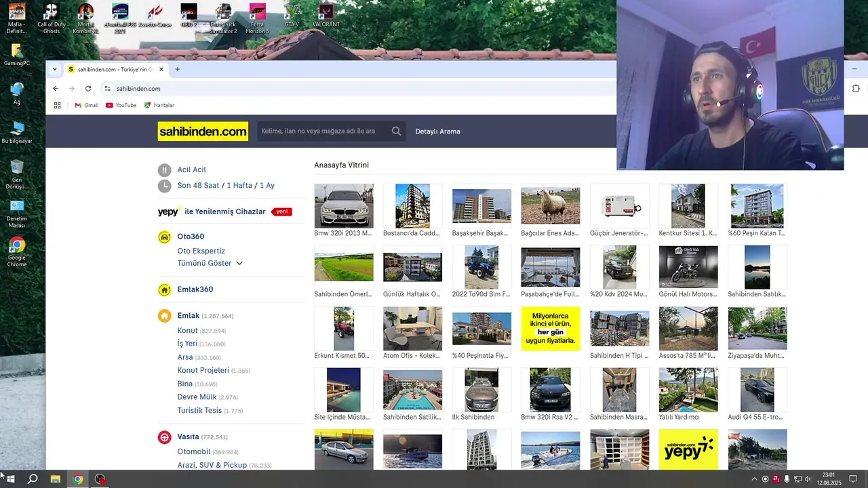Filter listings by 1 Hafta
Viewport: 868px width, 488px height.
(239, 186)
